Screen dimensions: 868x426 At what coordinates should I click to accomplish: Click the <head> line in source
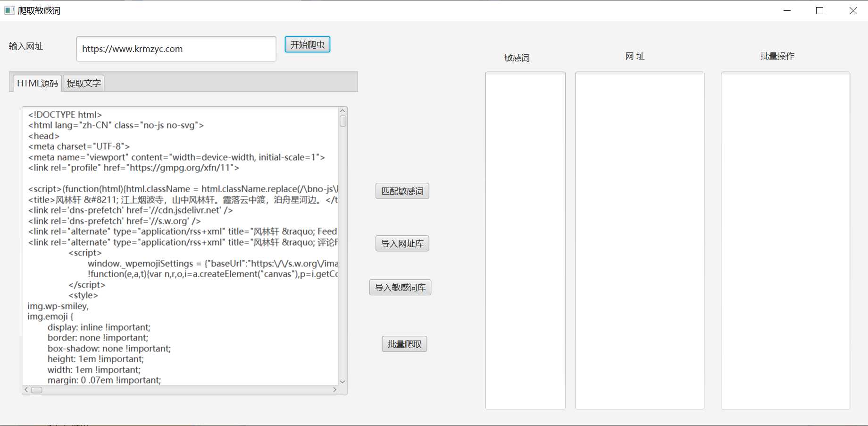[x=43, y=136]
